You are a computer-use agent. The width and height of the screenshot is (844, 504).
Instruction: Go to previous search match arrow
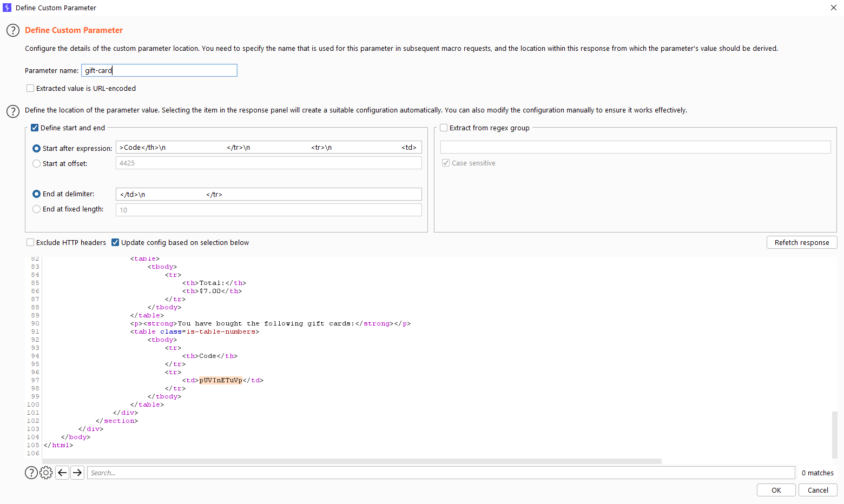point(62,473)
